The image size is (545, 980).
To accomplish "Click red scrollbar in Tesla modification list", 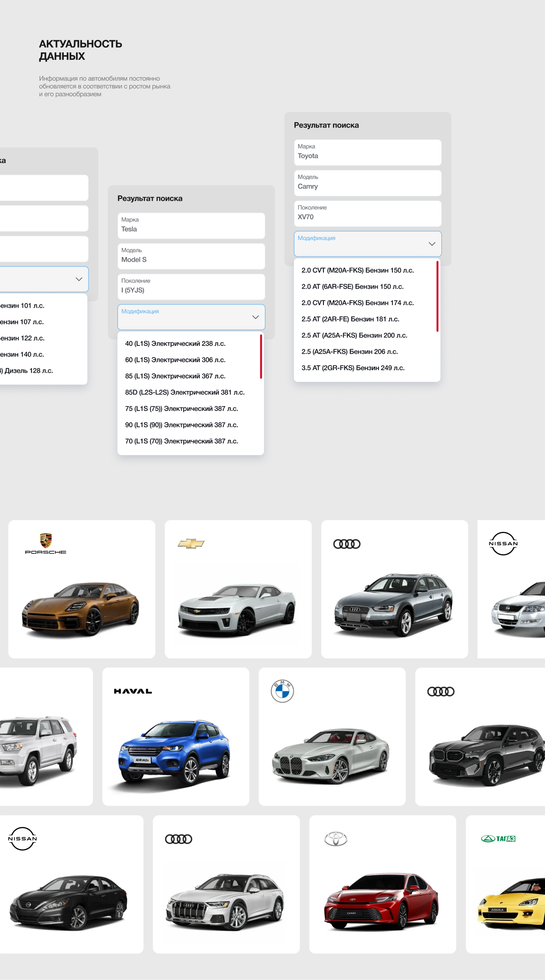I will coord(261,356).
